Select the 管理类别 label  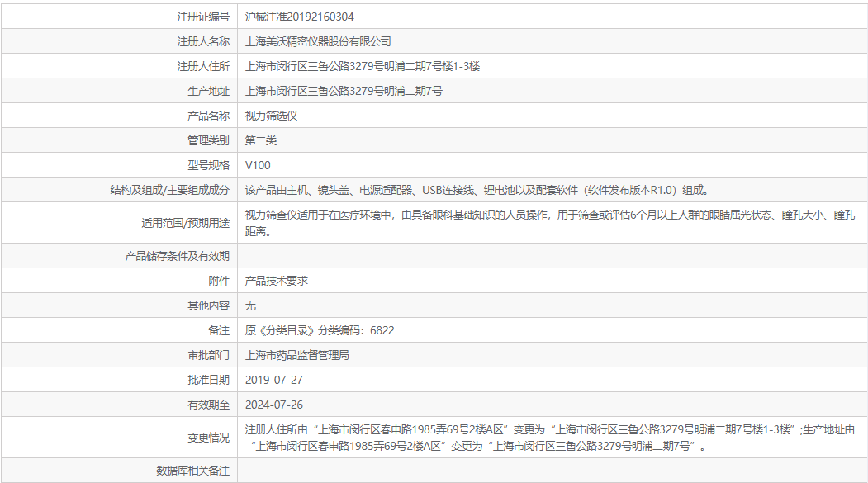209,140
